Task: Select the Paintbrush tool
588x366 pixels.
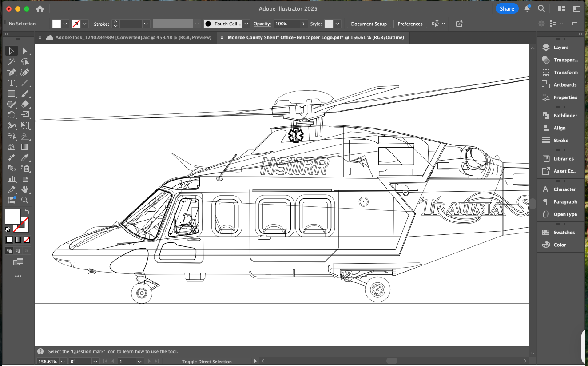Action: click(x=25, y=94)
